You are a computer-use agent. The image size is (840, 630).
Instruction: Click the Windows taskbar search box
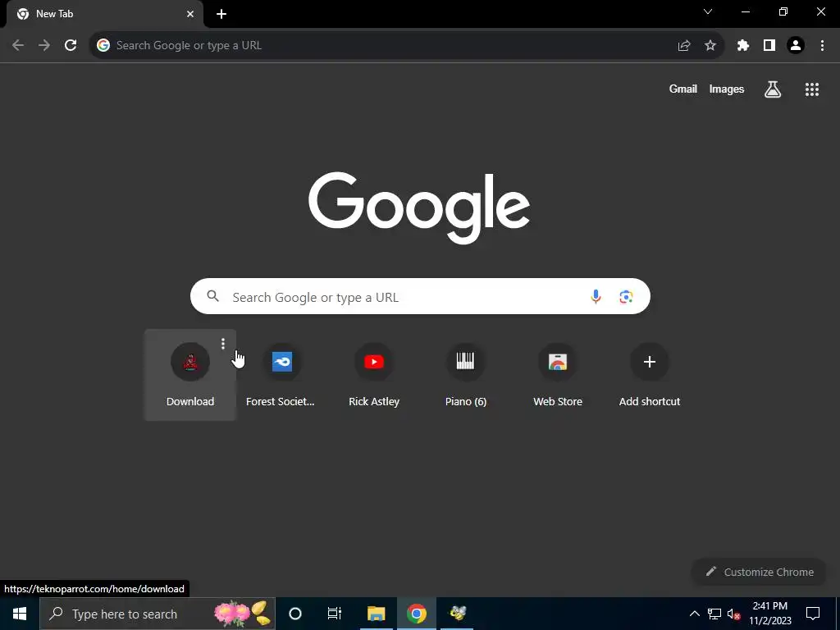point(157,614)
